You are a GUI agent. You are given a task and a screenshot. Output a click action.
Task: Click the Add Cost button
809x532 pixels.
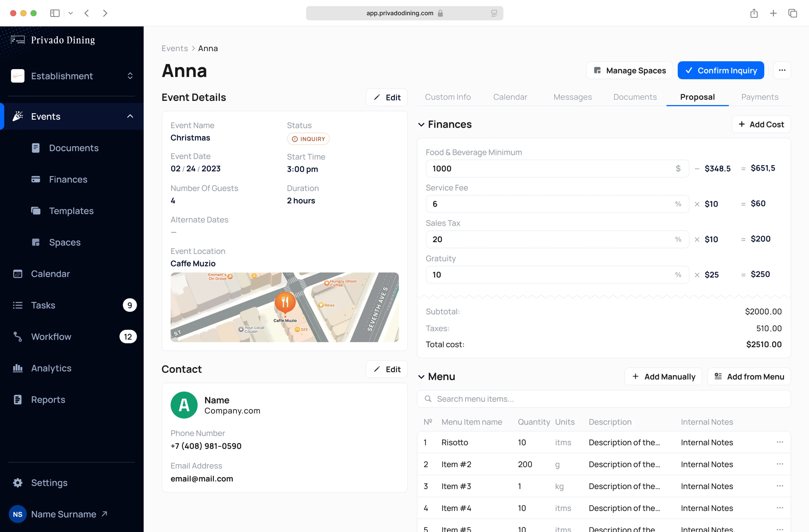tap(761, 124)
